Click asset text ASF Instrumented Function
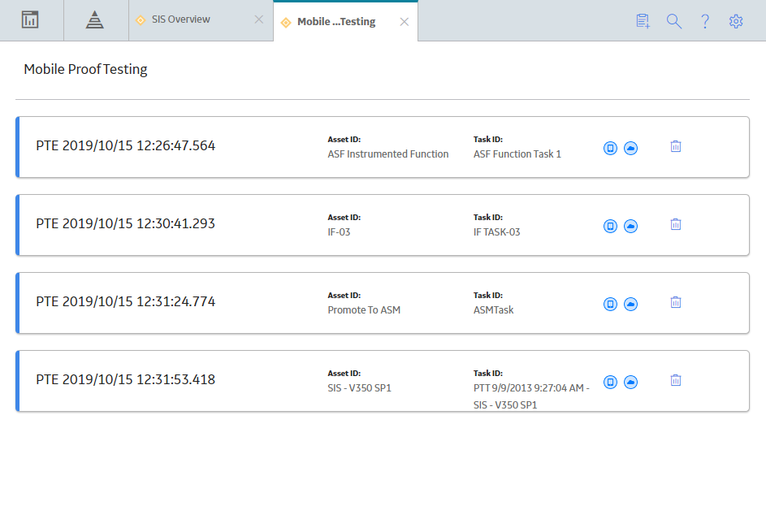Screen dimensions: 766x532 (388, 154)
